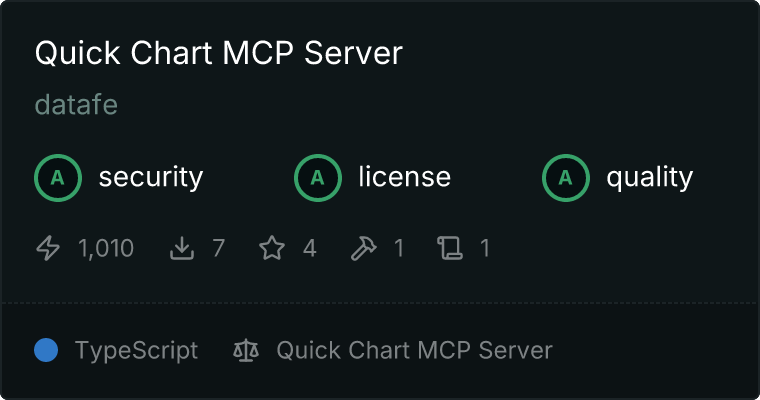Click the security label text
The image size is (760, 400).
click(x=151, y=177)
